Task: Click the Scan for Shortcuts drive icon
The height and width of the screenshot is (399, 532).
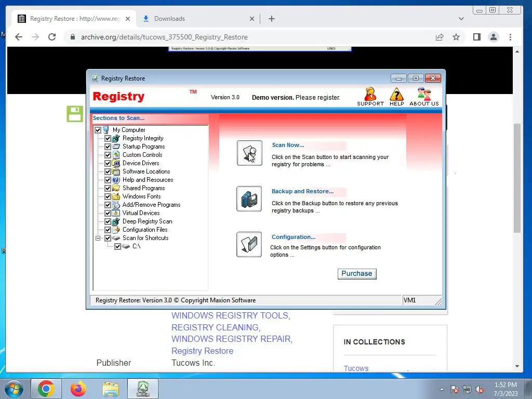Action: (x=116, y=238)
